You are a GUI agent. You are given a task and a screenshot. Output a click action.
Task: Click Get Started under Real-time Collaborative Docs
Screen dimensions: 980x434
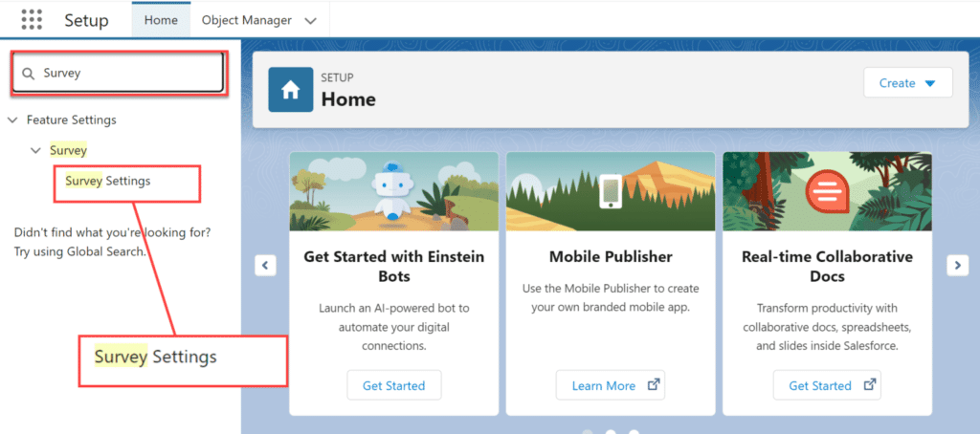(819, 385)
